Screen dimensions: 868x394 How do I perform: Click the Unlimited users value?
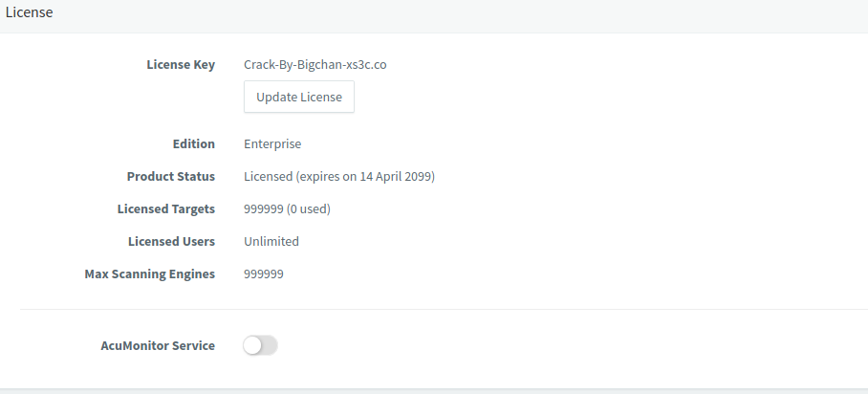pos(271,241)
